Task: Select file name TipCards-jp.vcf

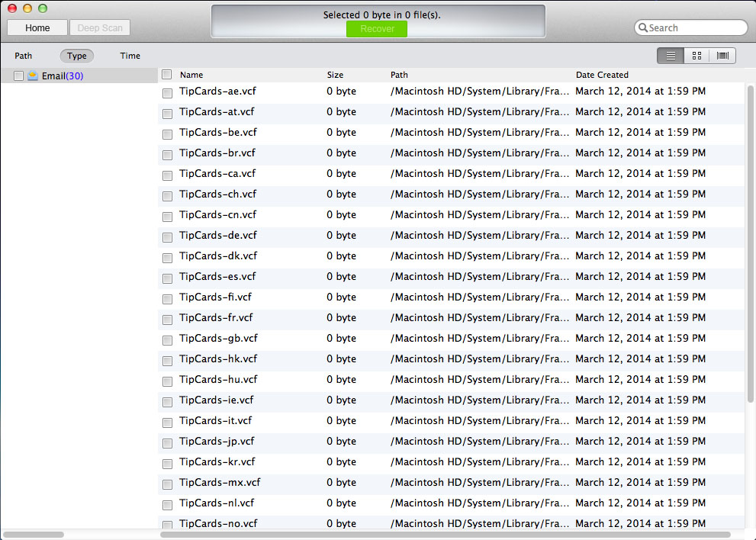Action: [217, 441]
